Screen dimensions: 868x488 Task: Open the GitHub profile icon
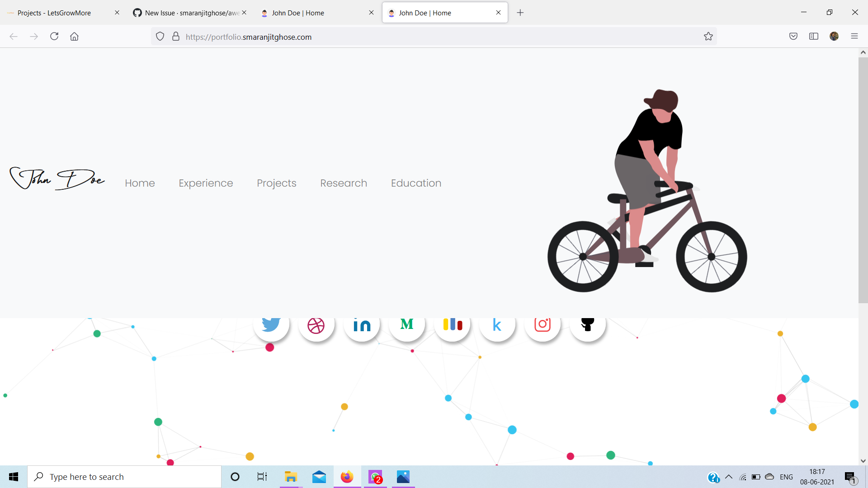click(587, 324)
